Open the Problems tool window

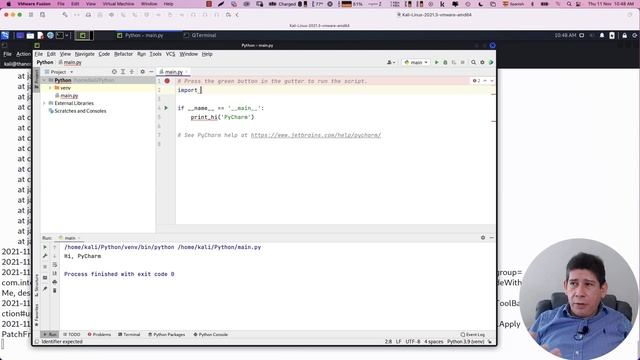click(99, 334)
